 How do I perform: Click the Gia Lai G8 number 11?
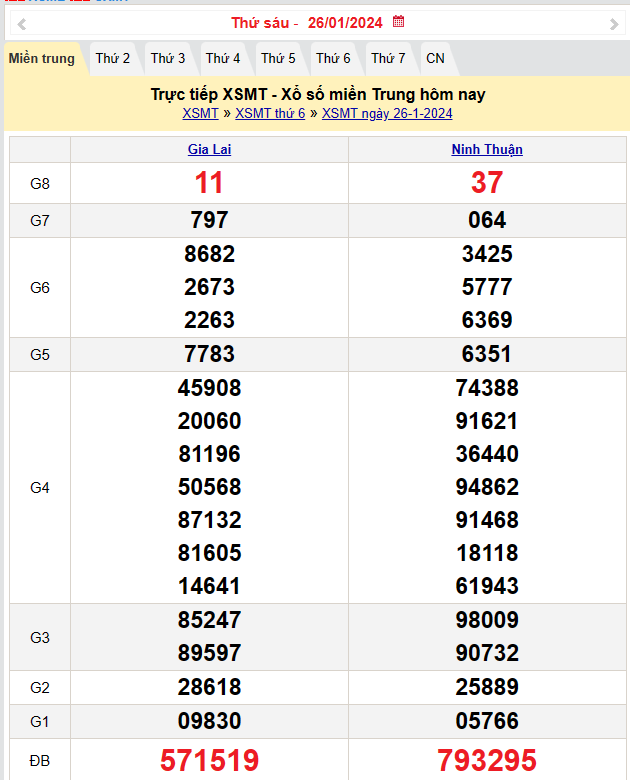pyautogui.click(x=209, y=183)
